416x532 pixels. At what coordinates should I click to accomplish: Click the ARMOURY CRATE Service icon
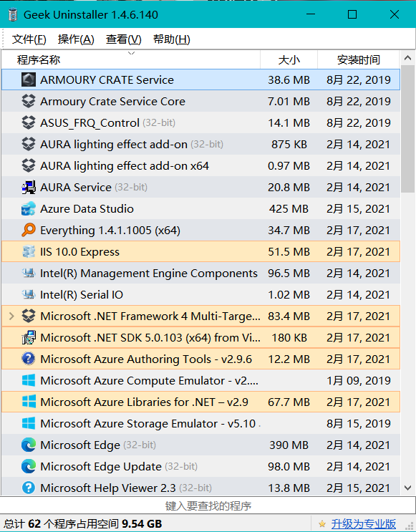click(x=29, y=80)
